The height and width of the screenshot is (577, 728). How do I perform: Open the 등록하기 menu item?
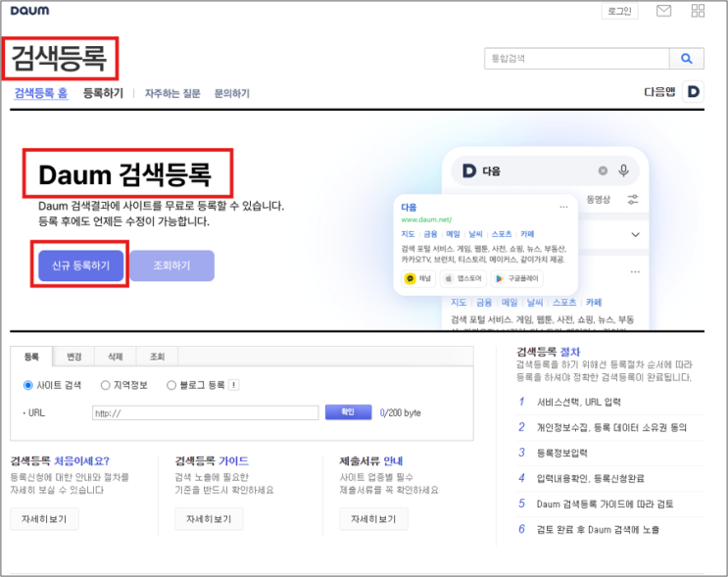tap(103, 93)
